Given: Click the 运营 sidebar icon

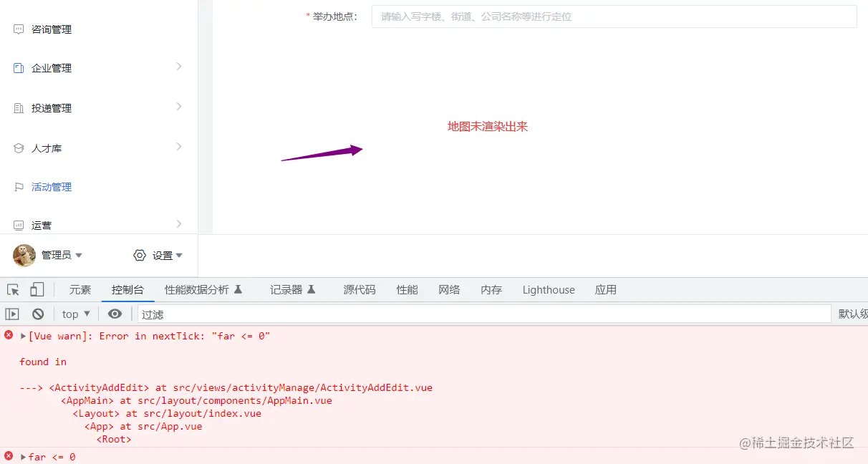Looking at the screenshot, I should [19, 226].
